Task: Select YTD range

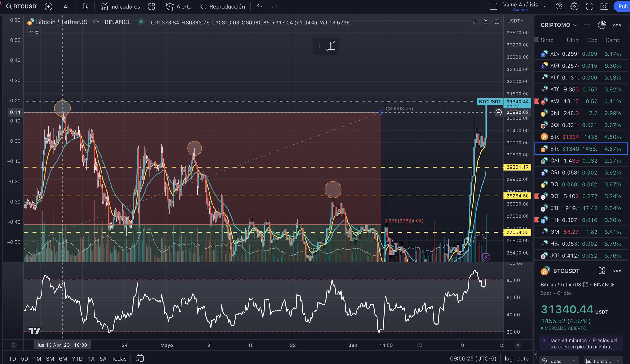Action: coord(77,358)
